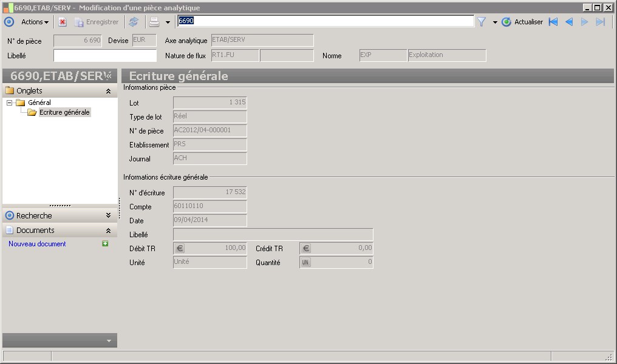This screenshot has width=617, height=364.
Task: Go to the first record
Action: (x=553, y=22)
